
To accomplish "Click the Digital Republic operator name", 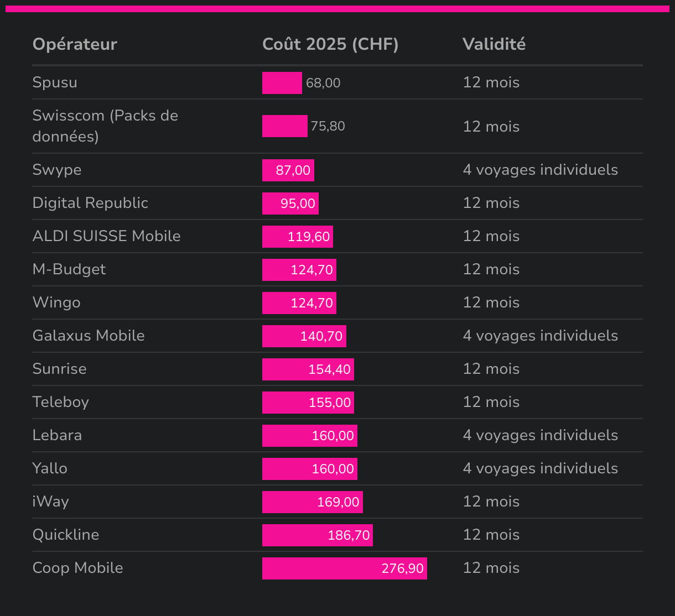I will [x=90, y=203].
